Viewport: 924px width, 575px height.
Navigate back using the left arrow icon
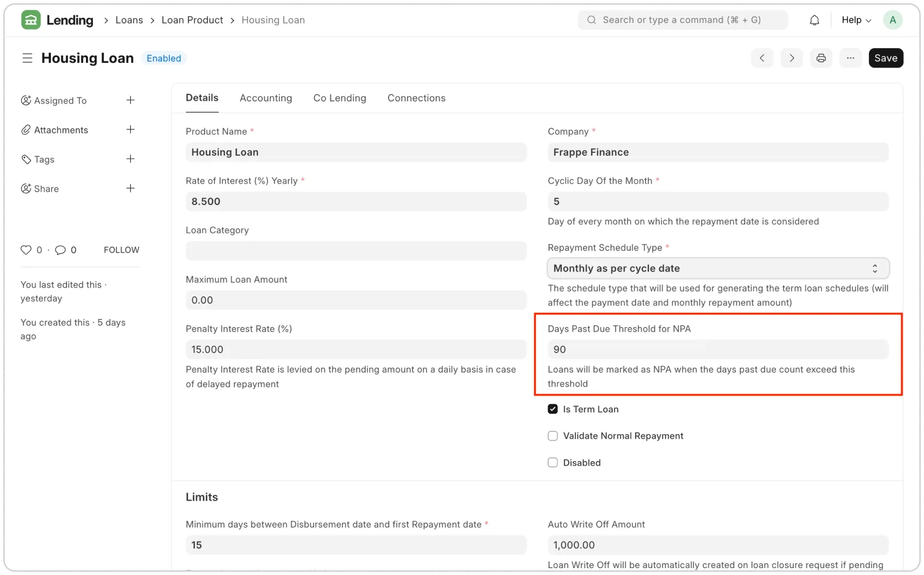762,58
